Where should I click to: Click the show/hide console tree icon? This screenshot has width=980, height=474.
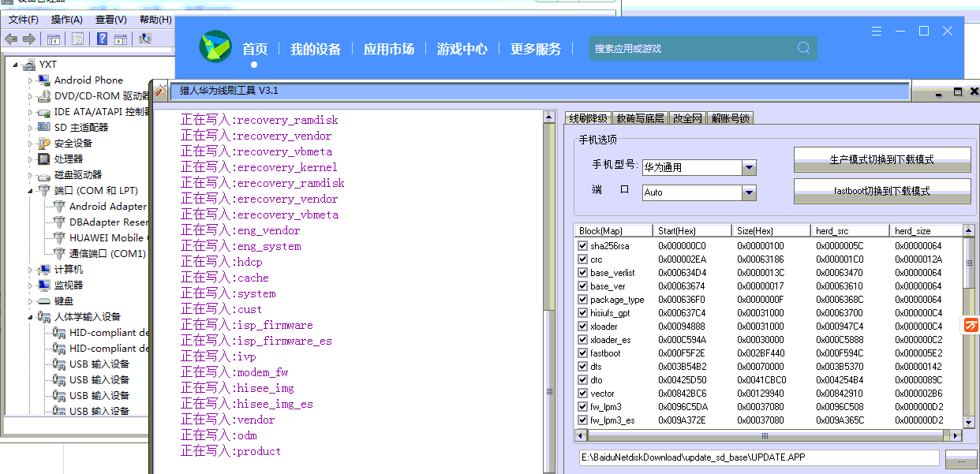point(54,39)
